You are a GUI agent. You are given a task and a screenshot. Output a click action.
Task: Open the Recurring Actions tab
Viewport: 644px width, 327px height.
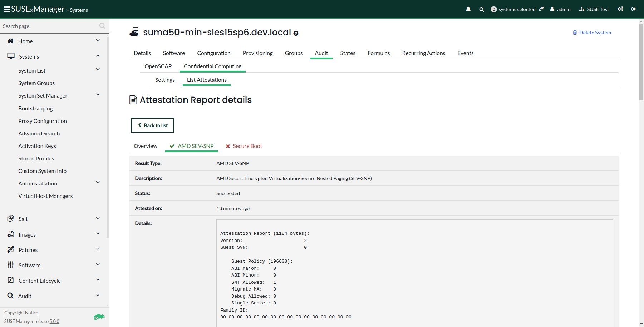pos(423,53)
